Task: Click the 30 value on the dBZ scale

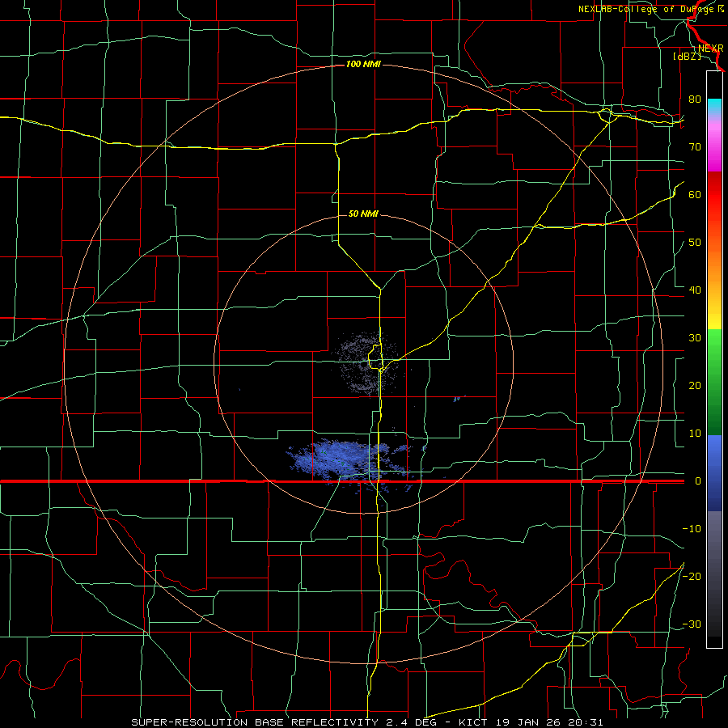Action: tap(695, 337)
